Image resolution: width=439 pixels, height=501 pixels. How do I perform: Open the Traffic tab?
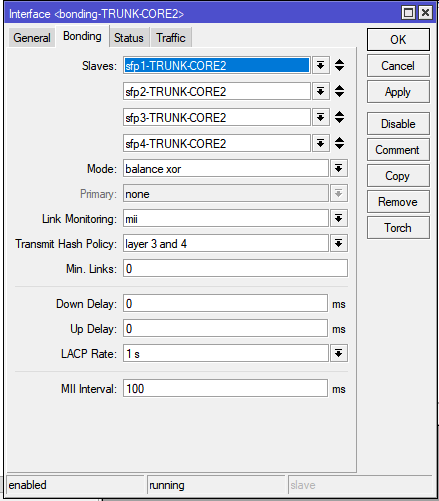pyautogui.click(x=171, y=38)
